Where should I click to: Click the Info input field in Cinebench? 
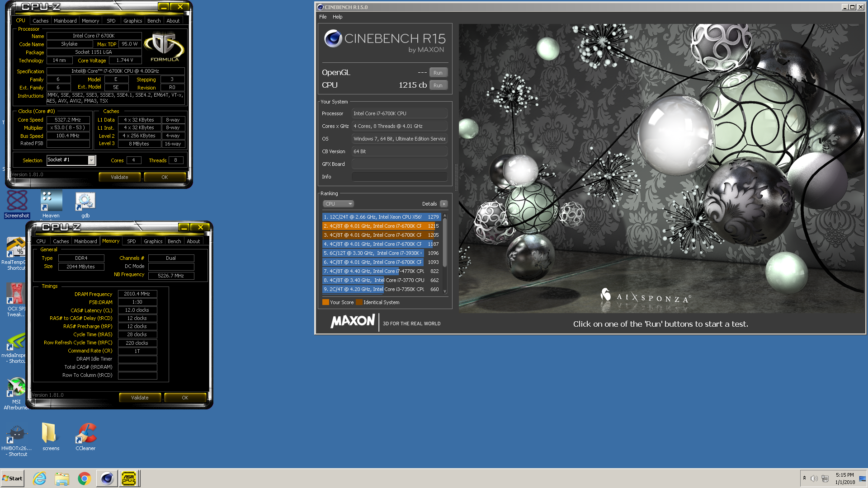pyautogui.click(x=400, y=177)
